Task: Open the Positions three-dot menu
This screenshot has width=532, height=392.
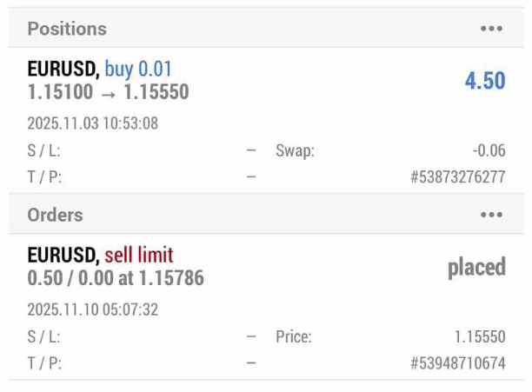Action: tap(491, 29)
